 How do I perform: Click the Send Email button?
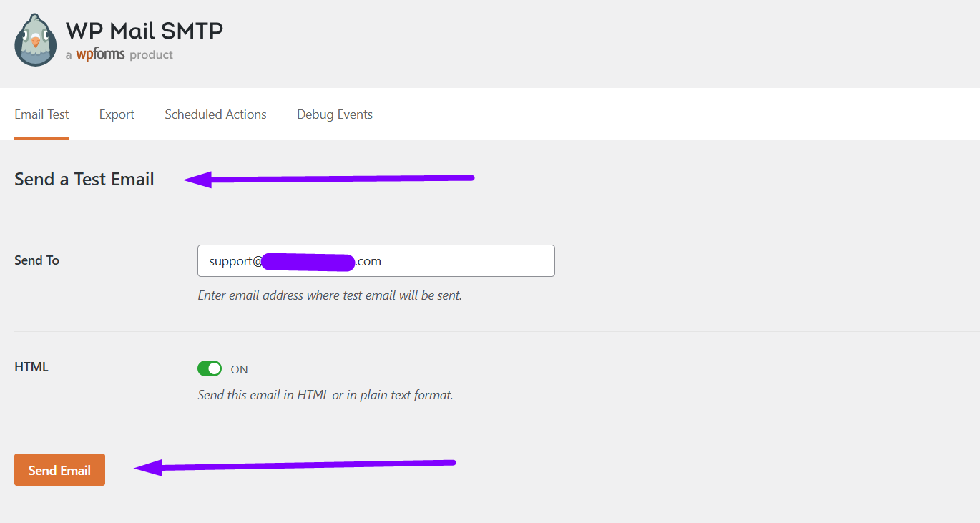pos(59,470)
